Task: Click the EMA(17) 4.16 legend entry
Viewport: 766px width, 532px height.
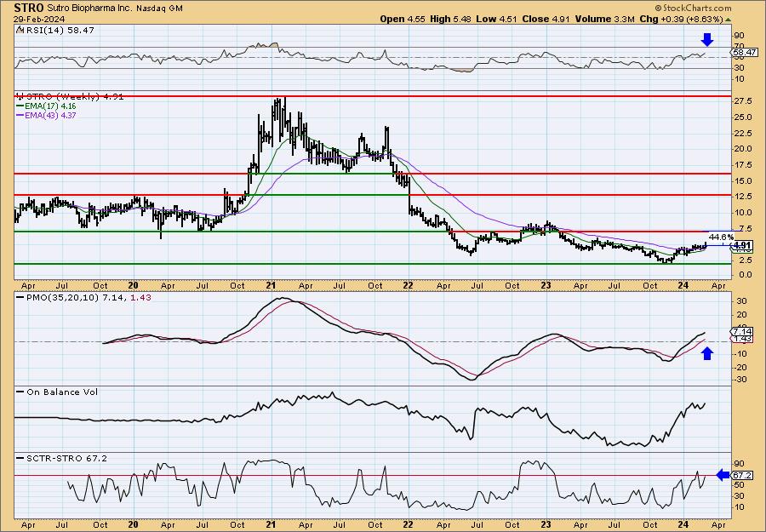Action: [51, 106]
